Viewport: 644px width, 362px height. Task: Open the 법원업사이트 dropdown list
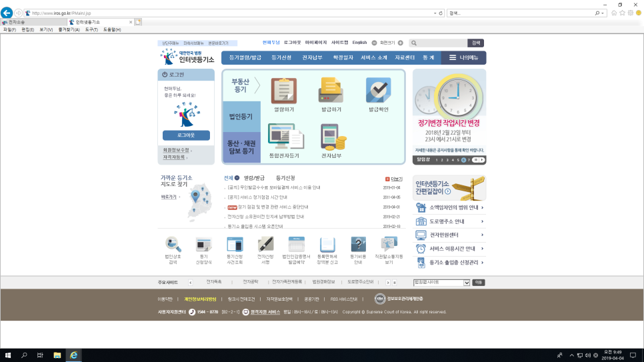[x=441, y=283]
